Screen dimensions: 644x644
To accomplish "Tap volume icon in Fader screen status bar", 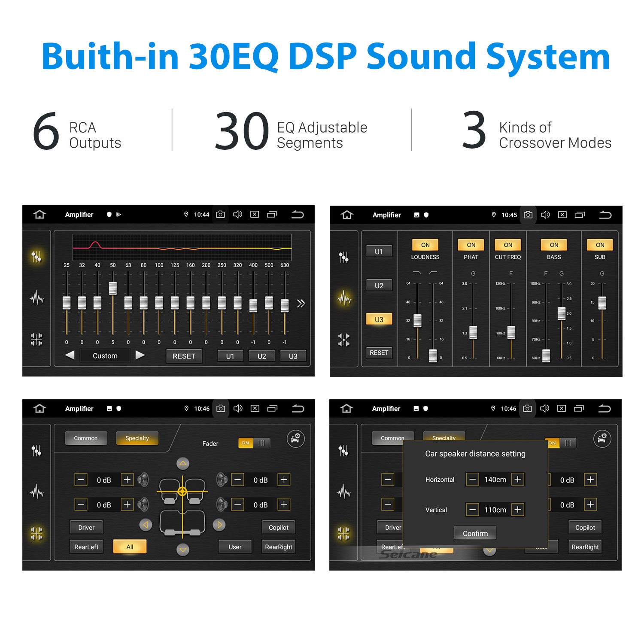I will pyautogui.click(x=238, y=408).
